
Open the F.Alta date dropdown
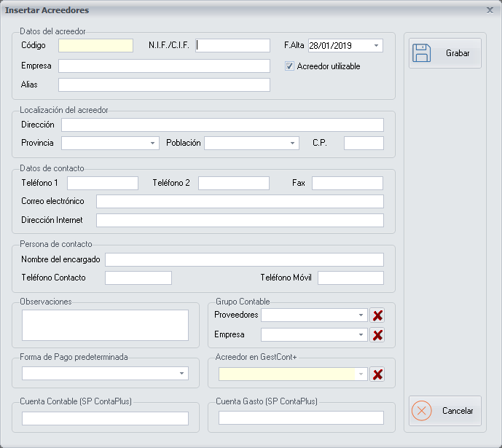(376, 46)
